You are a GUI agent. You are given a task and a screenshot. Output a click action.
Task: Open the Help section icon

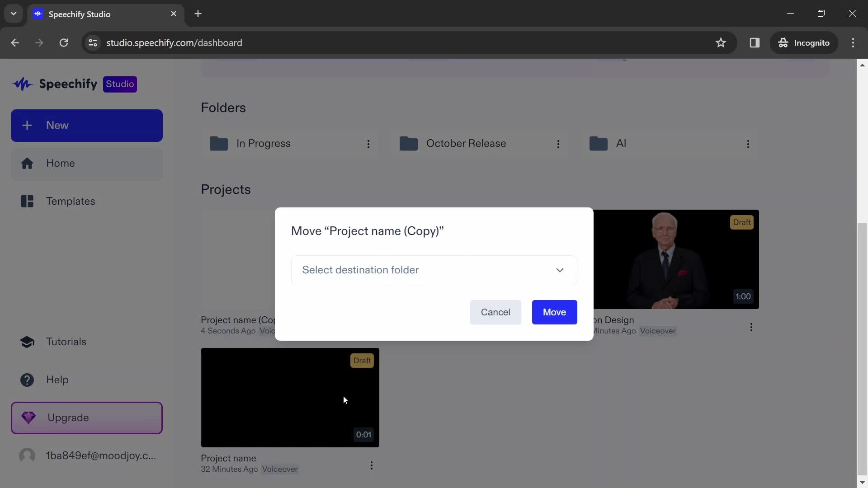[27, 380]
